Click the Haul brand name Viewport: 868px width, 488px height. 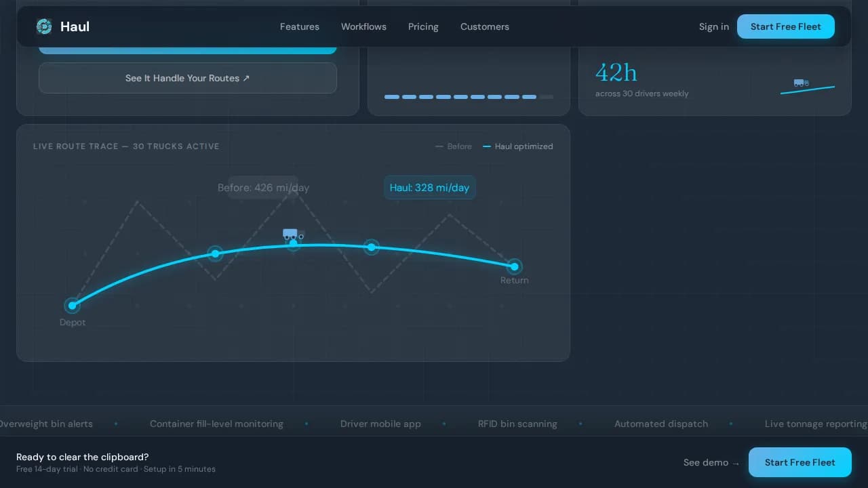[x=75, y=26]
